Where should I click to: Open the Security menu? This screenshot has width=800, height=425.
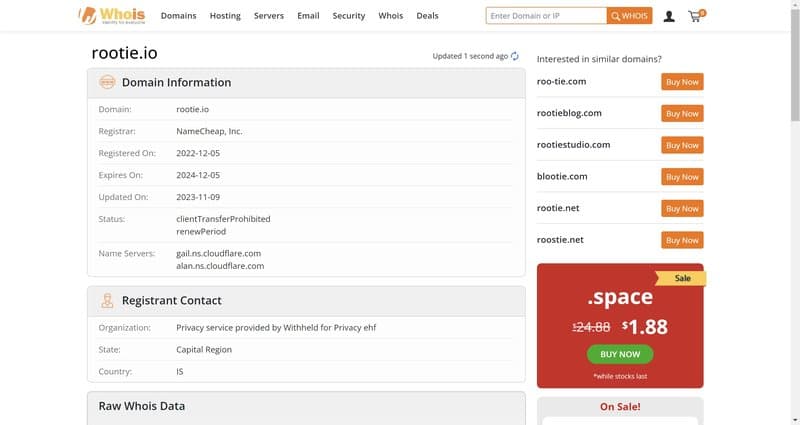tap(349, 16)
